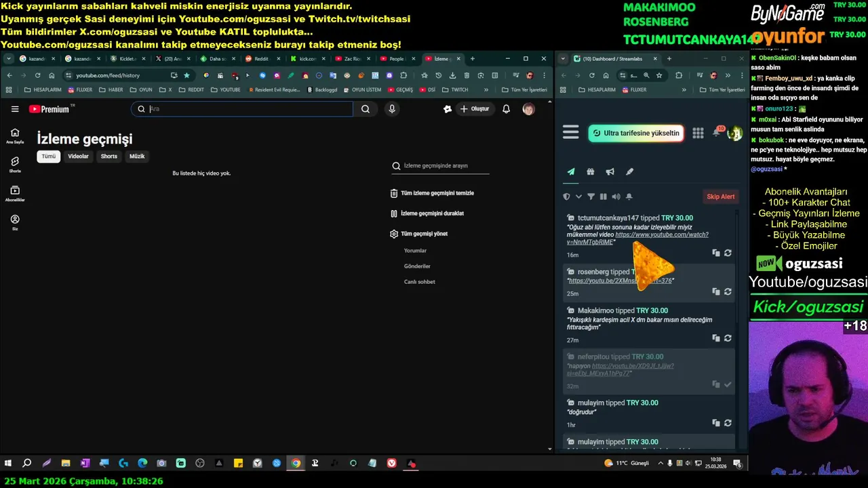Screen dimensions: 868x488
Task: Open the OYUN bookmark folder
Action: 141,89
